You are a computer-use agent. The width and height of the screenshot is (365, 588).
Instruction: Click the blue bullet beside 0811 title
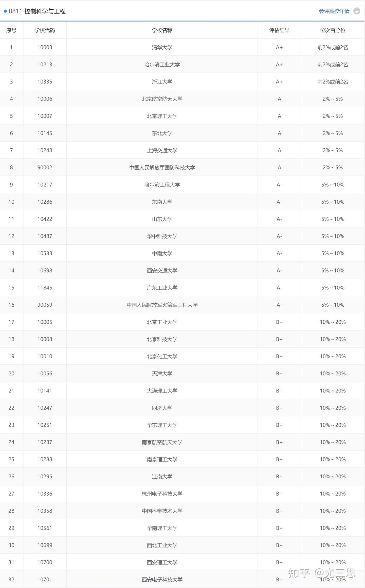5,11
